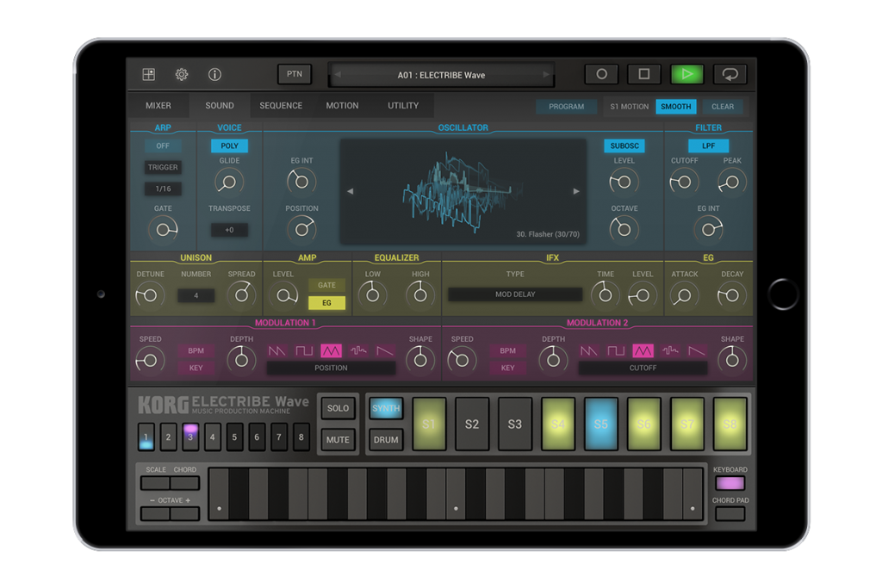Viewport: 882px width, 588px height.
Task: Open the ARP TRIGGER mode selector
Action: (x=163, y=167)
